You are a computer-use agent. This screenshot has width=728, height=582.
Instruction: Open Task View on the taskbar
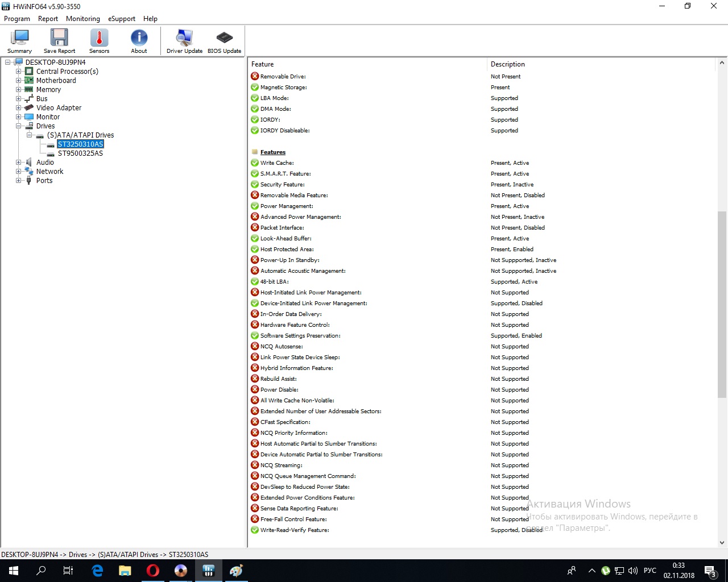[68, 571]
